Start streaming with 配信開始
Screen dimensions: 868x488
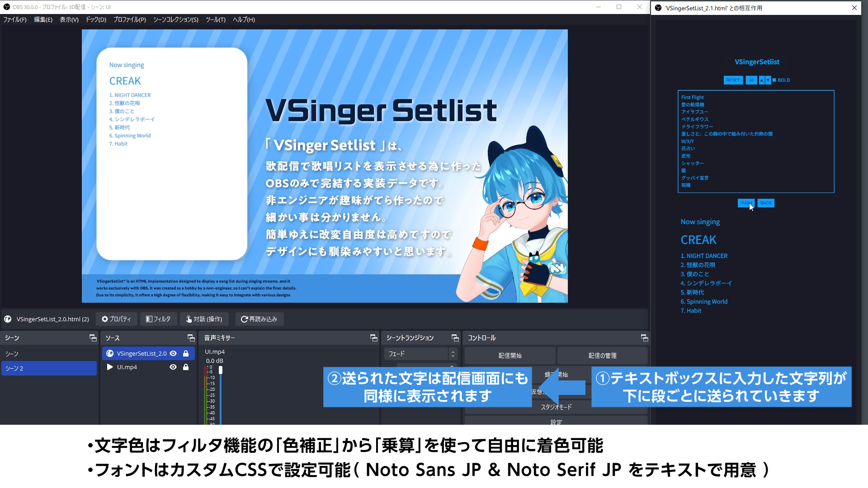[510, 356]
